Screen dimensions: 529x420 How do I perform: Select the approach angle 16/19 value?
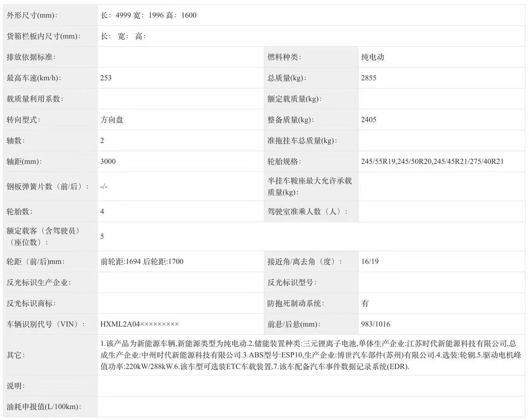point(370,261)
